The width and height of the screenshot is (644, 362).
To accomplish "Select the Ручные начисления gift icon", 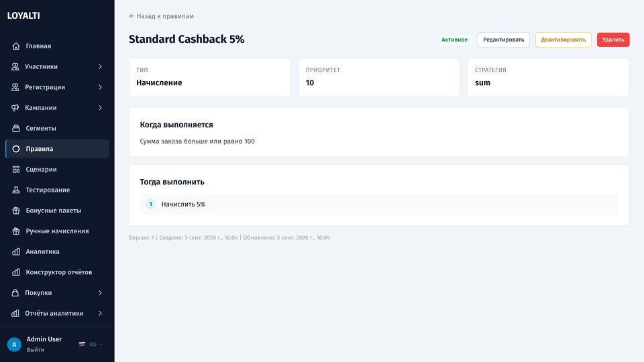I will (x=16, y=231).
